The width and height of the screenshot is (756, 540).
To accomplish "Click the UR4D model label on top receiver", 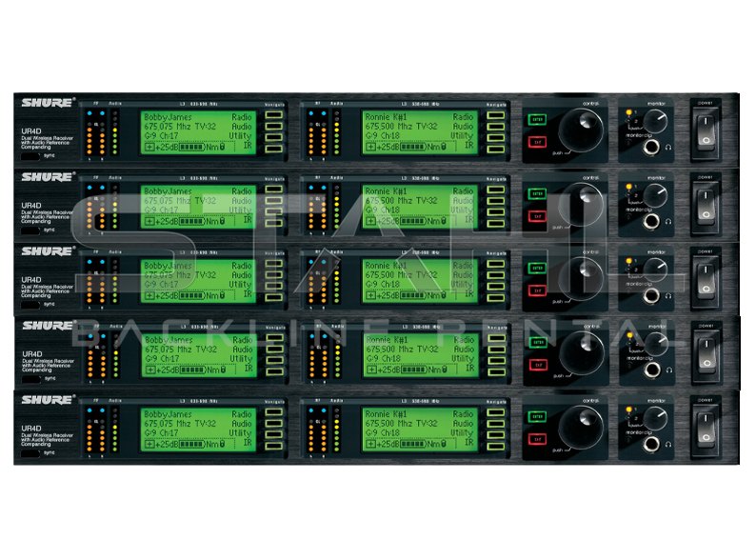I will click(31, 131).
